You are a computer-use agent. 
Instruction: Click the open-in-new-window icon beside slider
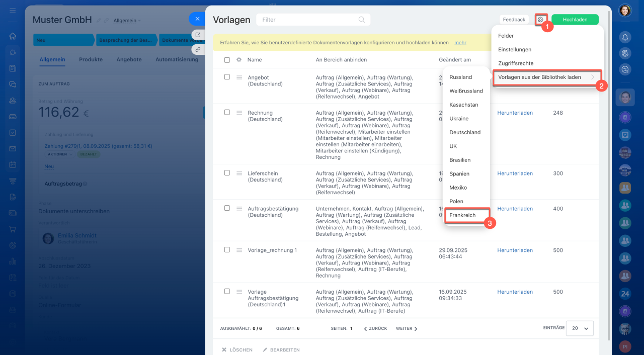click(x=198, y=35)
